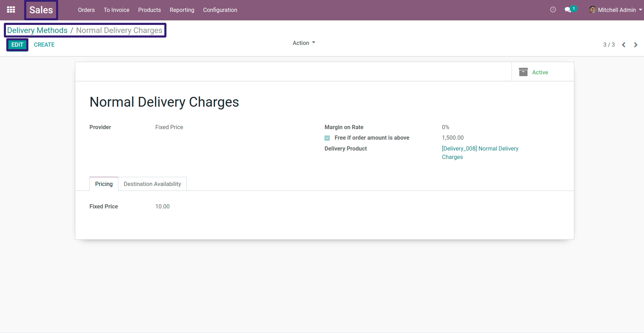The image size is (644, 333).
Task: Click the Mitchell Admin avatar
Action: coord(592,10)
